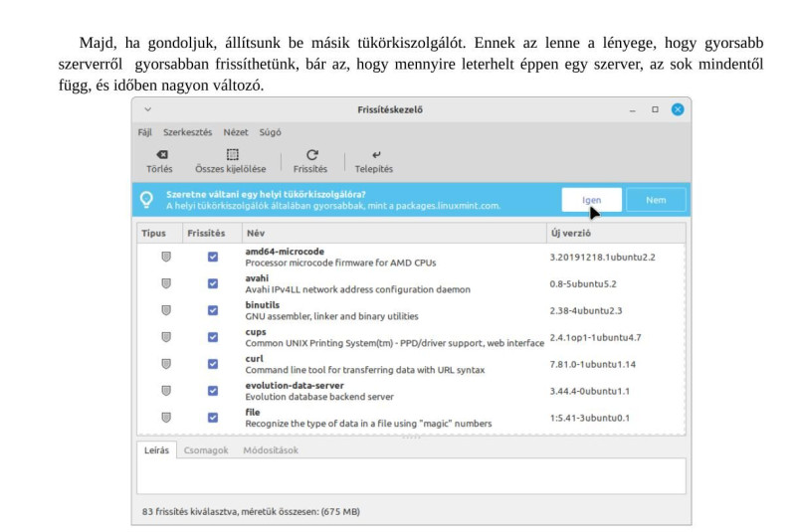
Task: Sort by the Név column header
Action: coord(394,234)
